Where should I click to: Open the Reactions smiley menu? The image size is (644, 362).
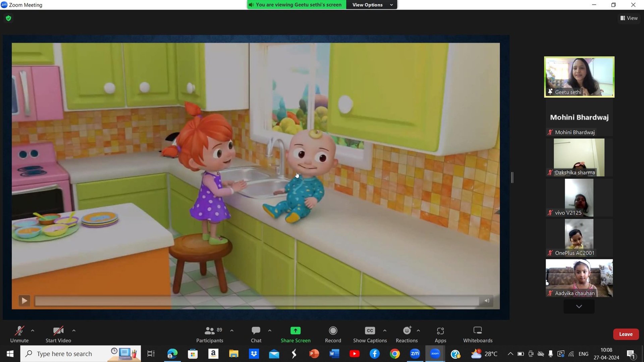[407, 334]
